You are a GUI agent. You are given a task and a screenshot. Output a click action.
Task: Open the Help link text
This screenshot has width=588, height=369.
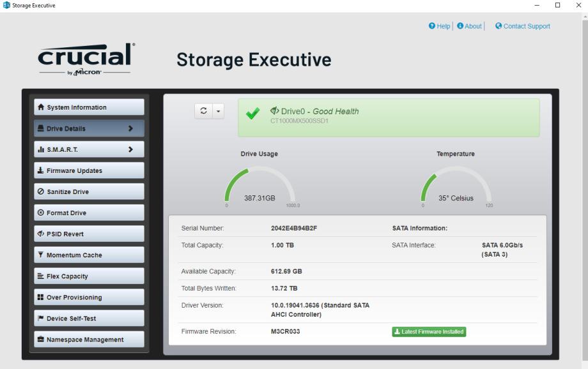pyautogui.click(x=444, y=26)
